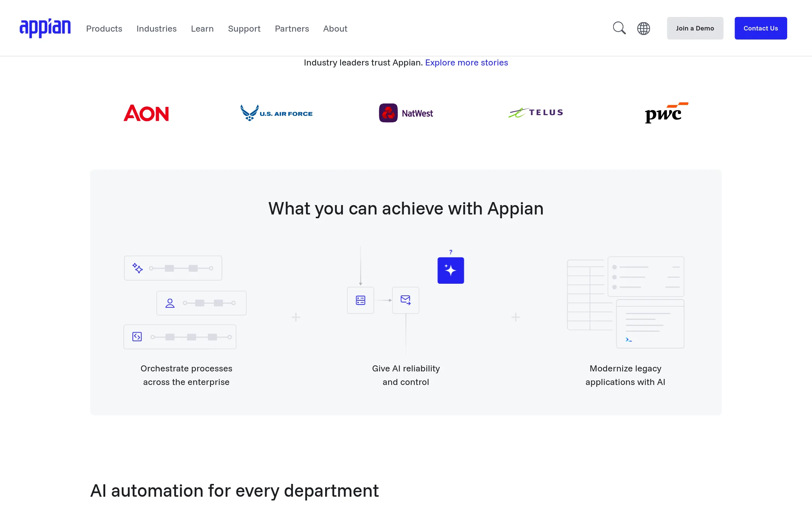Click the legacy application tables illustration
Viewport: 812px width, 508px height.
[x=626, y=302]
